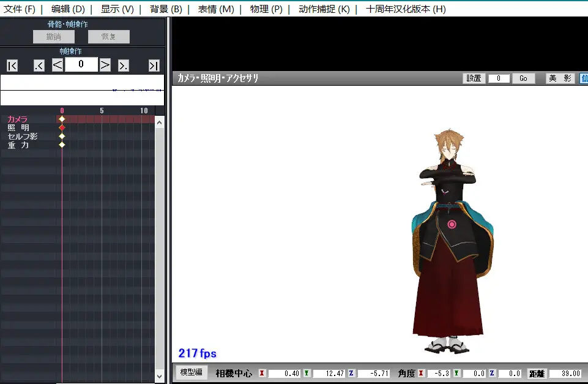Step back one frame arrow
The height and width of the screenshot is (384, 588).
pos(58,65)
